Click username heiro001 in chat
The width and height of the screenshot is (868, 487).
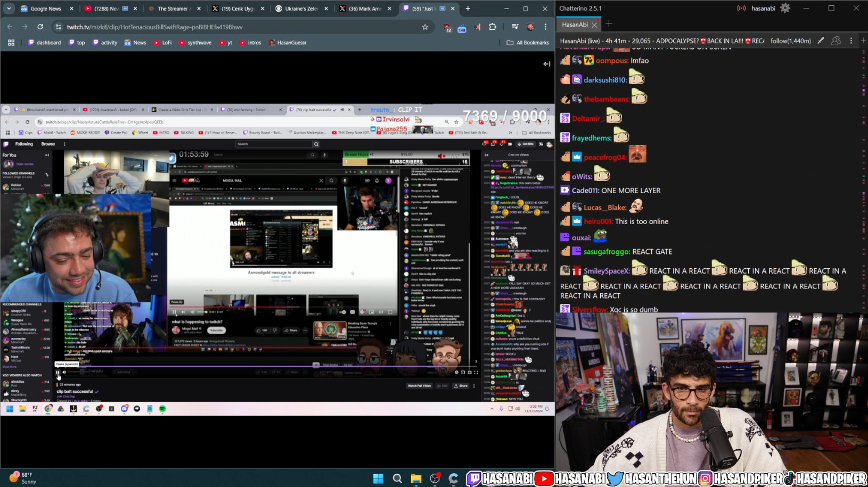pyautogui.click(x=598, y=221)
